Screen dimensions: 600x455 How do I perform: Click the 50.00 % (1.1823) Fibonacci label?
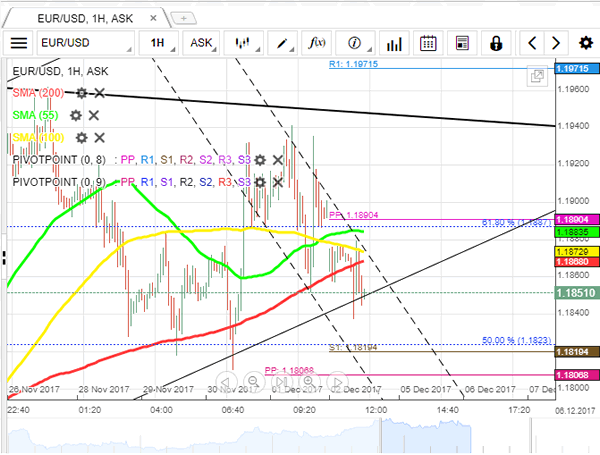point(517,340)
